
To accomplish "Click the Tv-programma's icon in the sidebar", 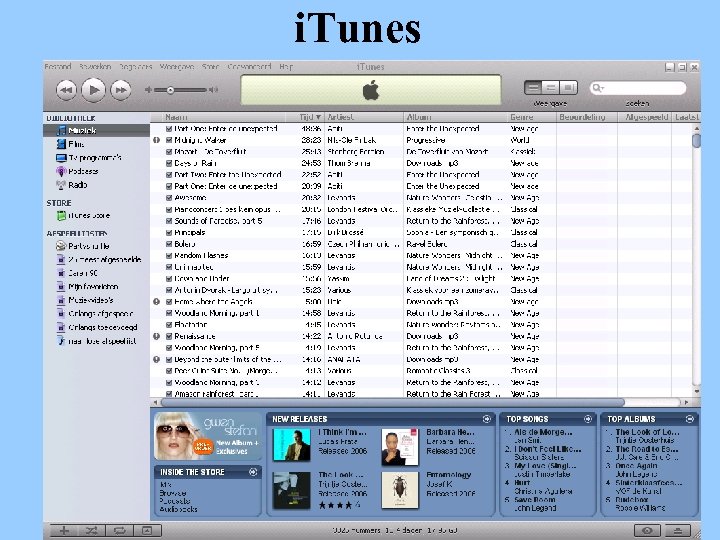I will 61,158.
